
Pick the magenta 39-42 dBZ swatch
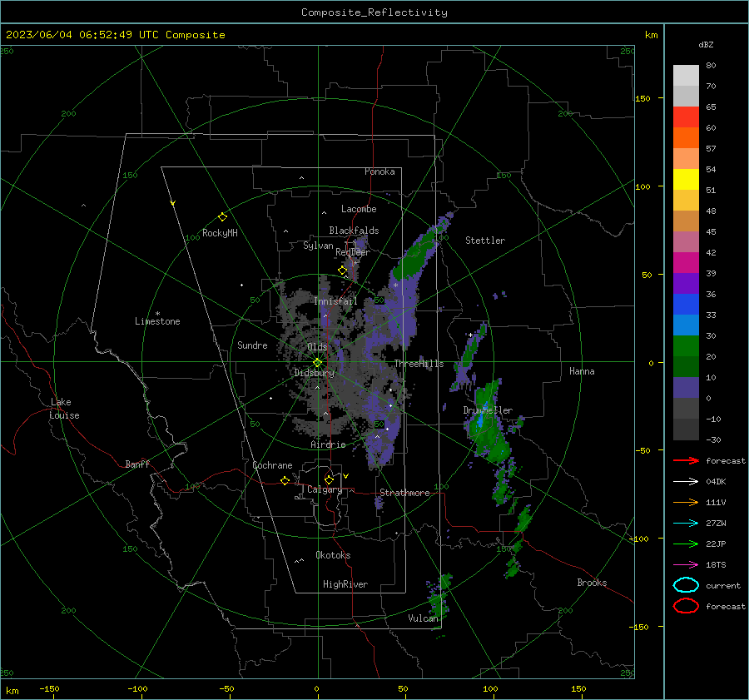[686, 263]
